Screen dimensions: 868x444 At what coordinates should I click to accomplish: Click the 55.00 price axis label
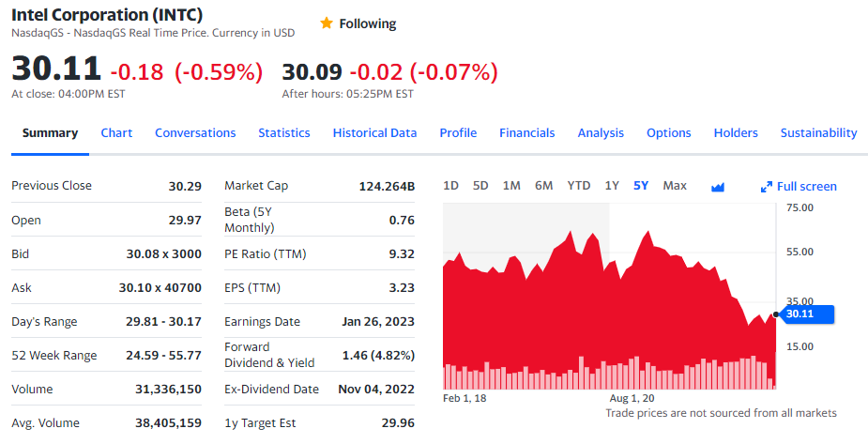[x=799, y=252]
